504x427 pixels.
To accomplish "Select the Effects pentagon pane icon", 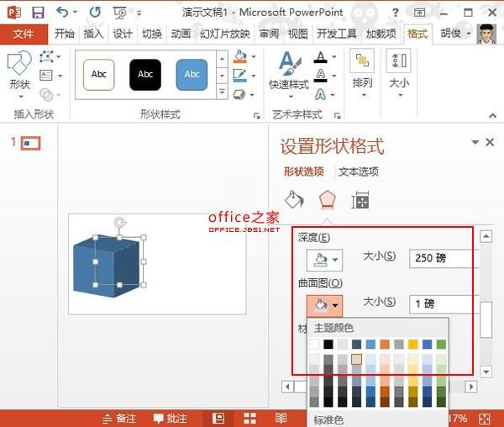I will (x=328, y=200).
